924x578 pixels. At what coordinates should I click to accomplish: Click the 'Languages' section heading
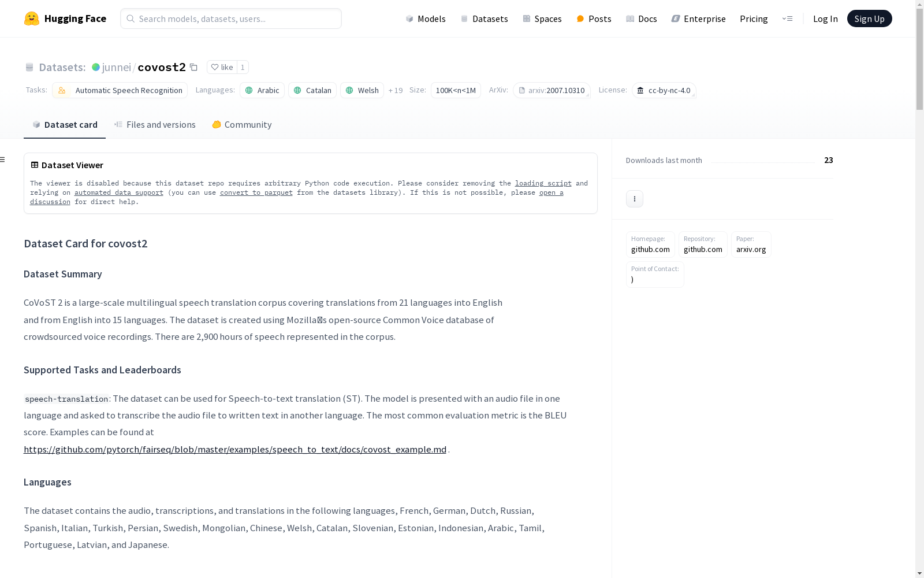(x=47, y=482)
